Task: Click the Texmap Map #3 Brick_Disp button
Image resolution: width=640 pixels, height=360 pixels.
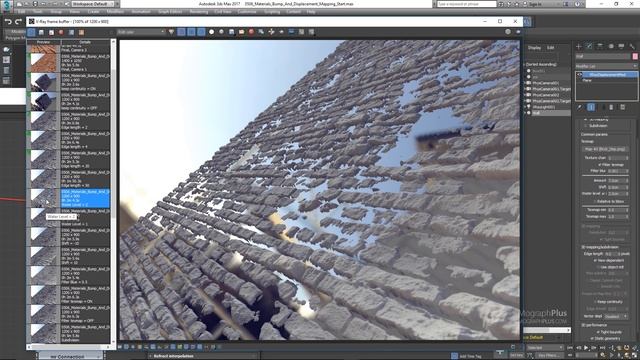Action: [x=605, y=149]
